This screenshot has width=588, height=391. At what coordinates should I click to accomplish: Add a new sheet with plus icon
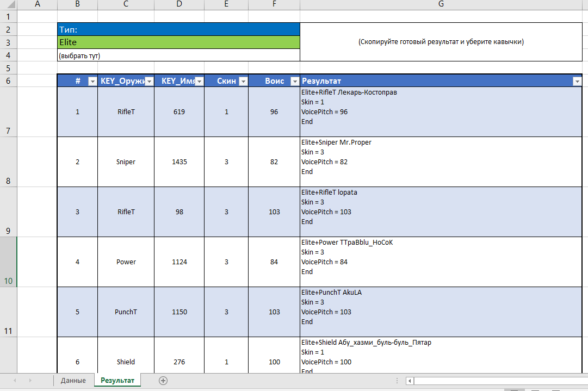click(x=163, y=381)
